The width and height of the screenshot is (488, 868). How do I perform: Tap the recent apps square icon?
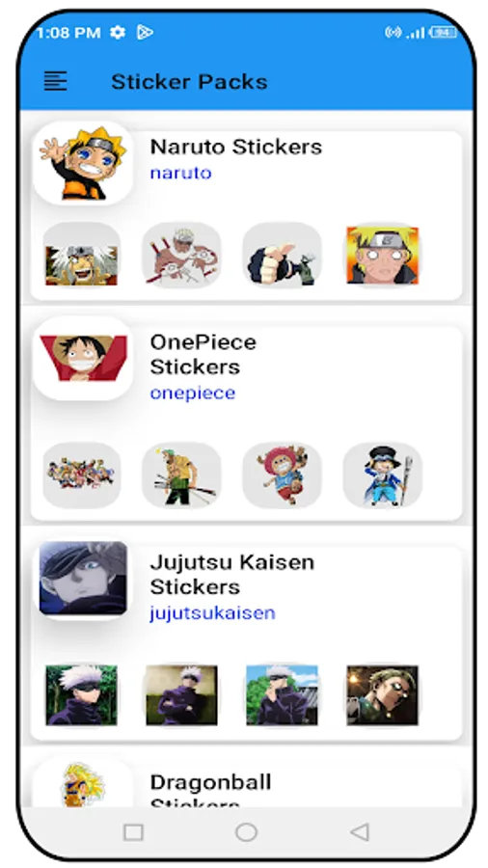click(x=133, y=832)
